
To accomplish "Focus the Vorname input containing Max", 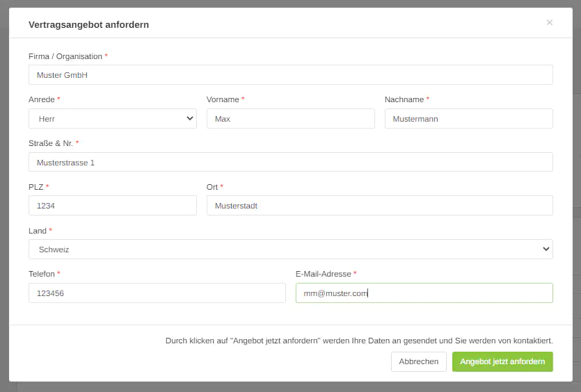I will coord(290,119).
